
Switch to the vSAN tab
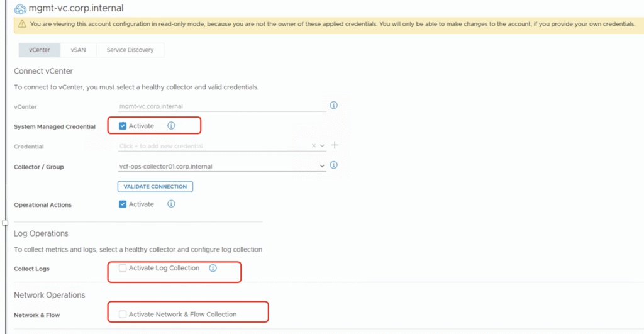tap(78, 50)
